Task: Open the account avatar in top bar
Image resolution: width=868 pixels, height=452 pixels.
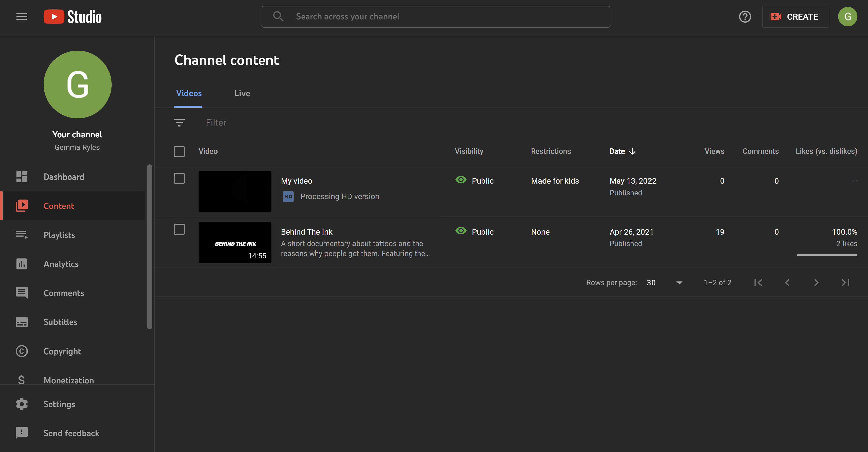Action: point(848,16)
